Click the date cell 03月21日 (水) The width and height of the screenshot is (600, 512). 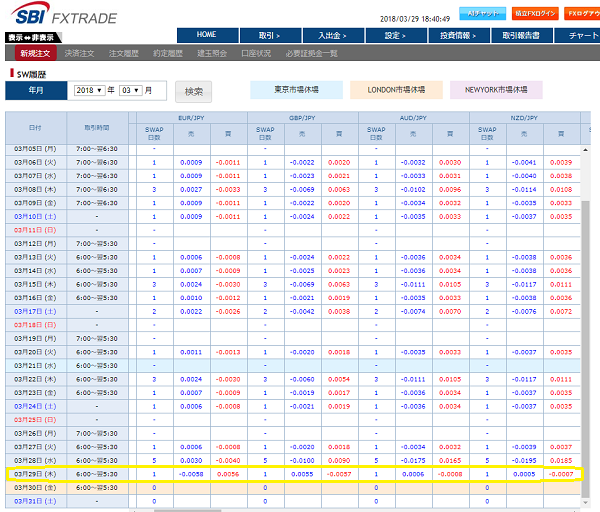coord(35,366)
